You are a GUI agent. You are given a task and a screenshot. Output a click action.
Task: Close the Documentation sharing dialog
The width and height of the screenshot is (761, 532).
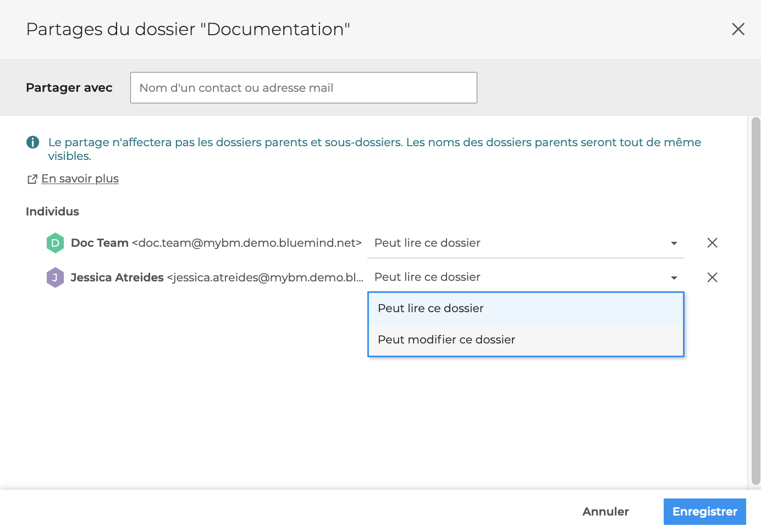coord(738,29)
